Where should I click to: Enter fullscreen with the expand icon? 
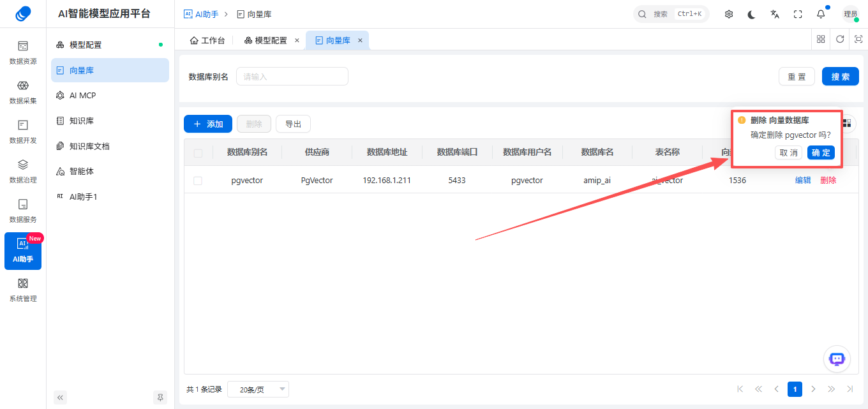click(x=798, y=14)
